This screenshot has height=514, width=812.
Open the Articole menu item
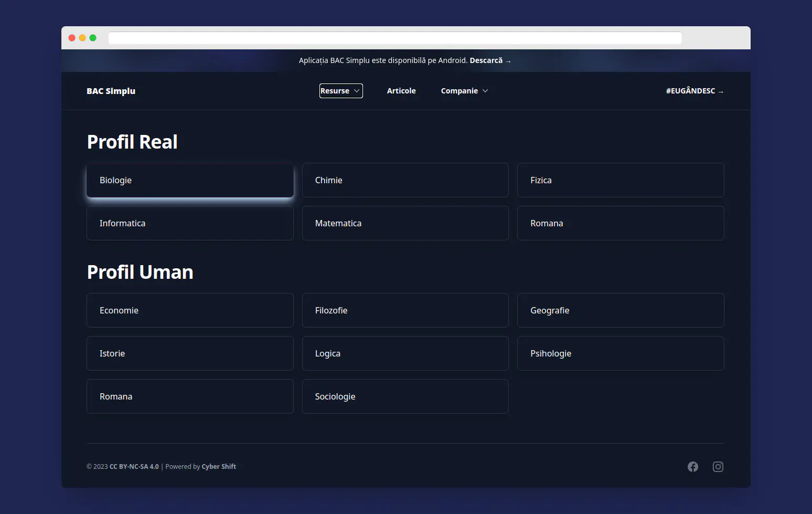tap(401, 90)
